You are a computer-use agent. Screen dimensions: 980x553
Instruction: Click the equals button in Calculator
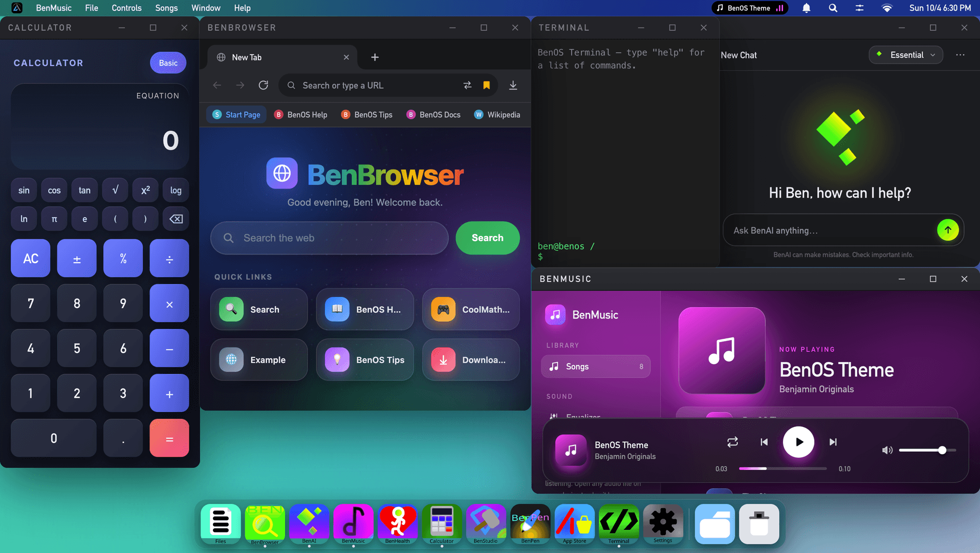point(169,438)
